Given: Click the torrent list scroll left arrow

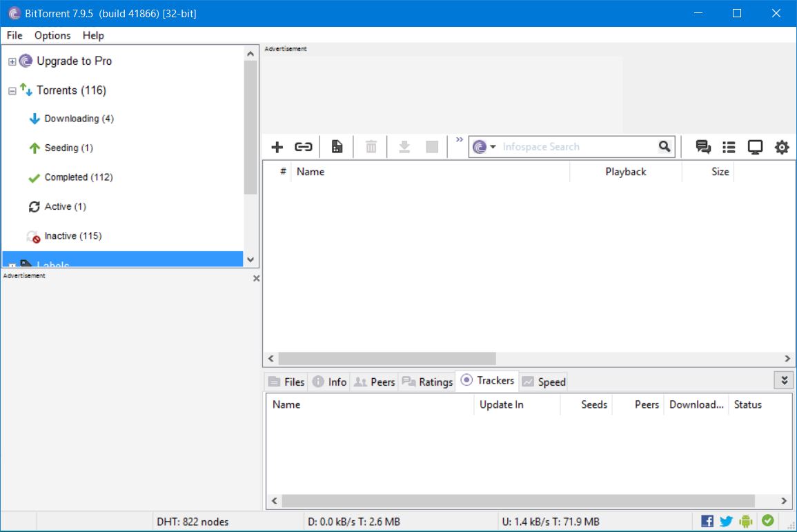Looking at the screenshot, I should [x=271, y=359].
